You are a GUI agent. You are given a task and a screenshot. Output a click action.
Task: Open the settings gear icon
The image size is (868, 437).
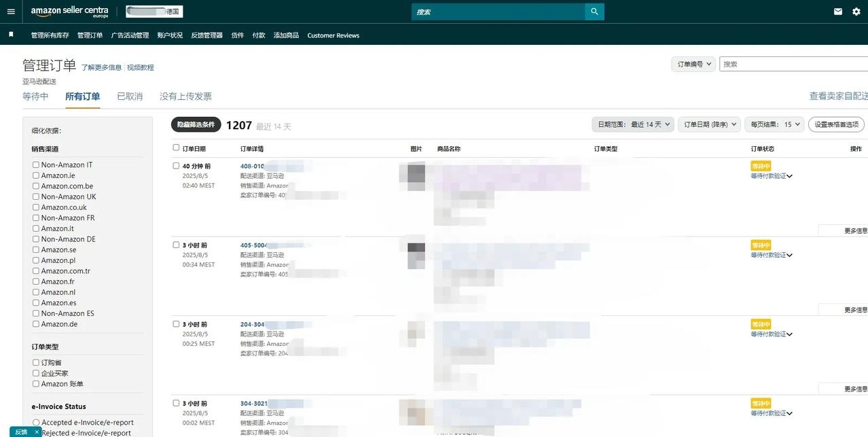(x=856, y=12)
